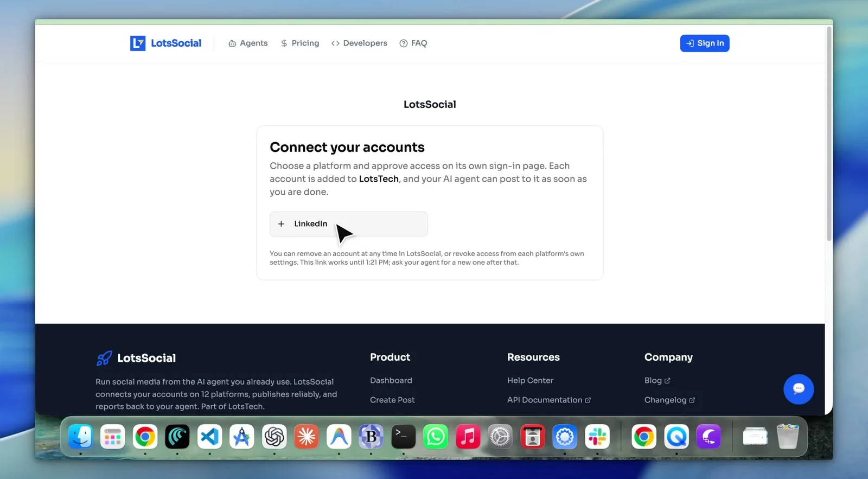Click the LotsSocial logo in the header
The height and width of the screenshot is (479, 868).
click(165, 43)
